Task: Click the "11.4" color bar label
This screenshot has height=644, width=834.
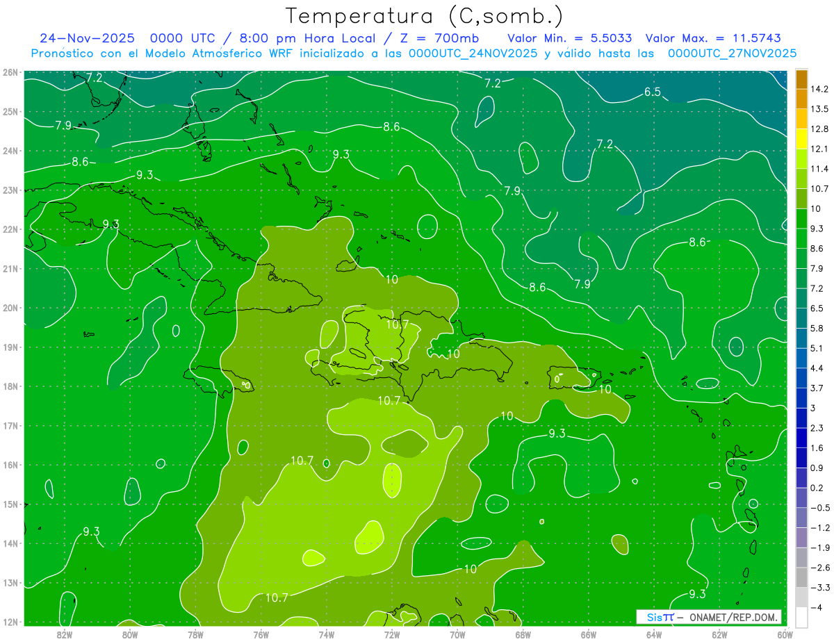Action: click(x=821, y=169)
